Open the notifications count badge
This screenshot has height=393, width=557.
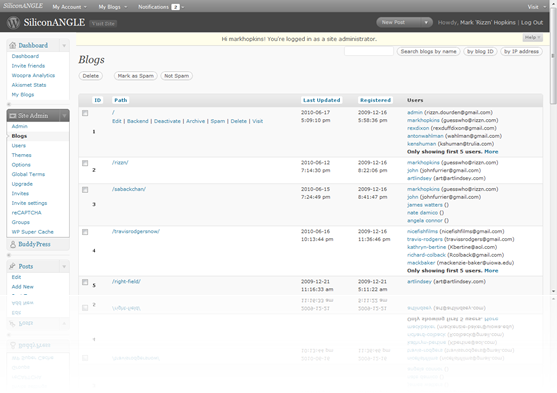(x=175, y=7)
